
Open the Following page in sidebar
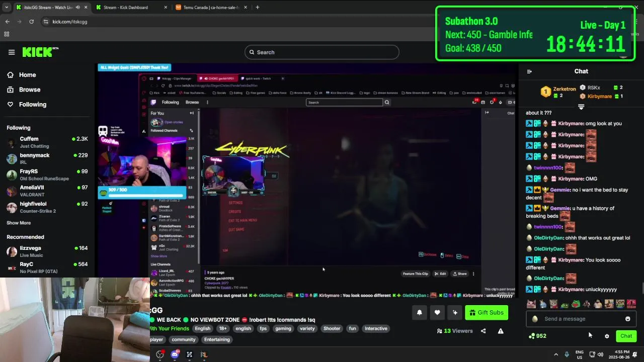33,105
